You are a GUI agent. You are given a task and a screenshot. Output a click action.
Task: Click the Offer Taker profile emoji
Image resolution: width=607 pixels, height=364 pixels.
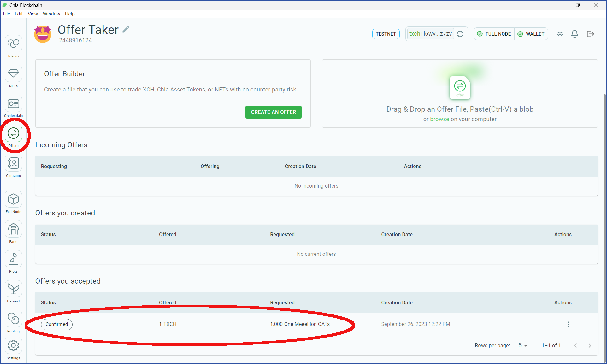(x=43, y=34)
